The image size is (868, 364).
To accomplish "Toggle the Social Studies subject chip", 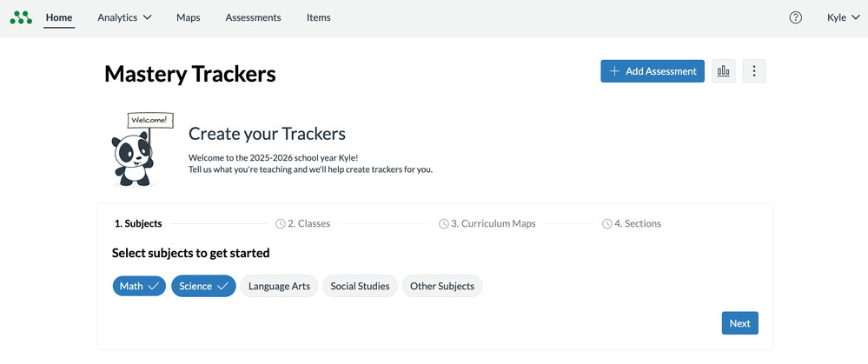I will [360, 286].
